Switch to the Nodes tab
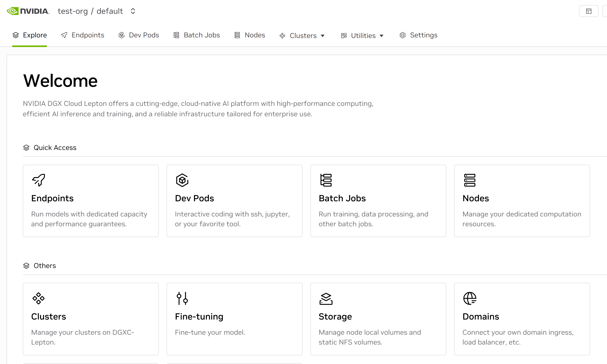 click(x=250, y=35)
